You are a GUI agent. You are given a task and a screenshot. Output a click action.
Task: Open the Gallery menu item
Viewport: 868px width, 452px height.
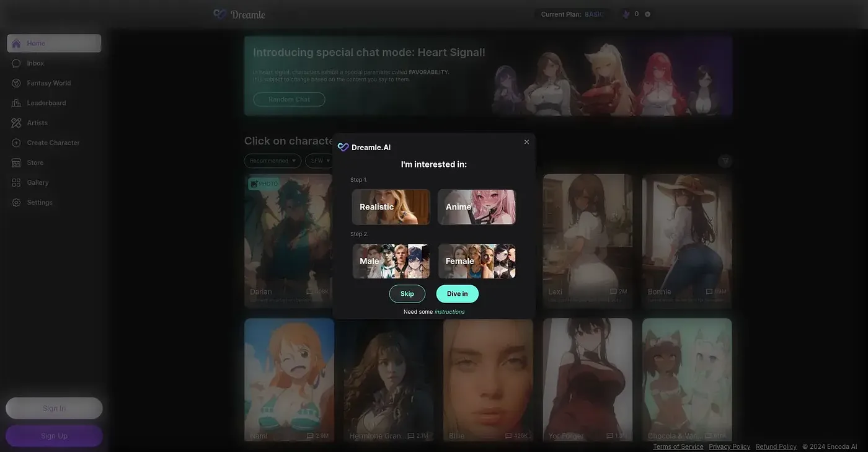38,182
